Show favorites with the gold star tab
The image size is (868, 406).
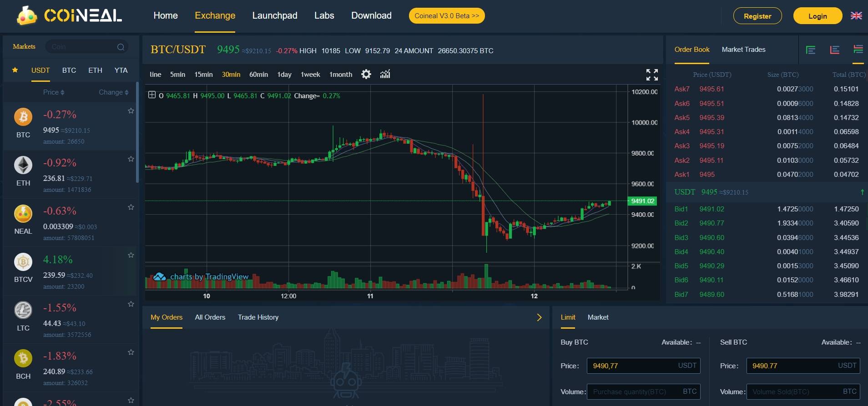(x=15, y=70)
